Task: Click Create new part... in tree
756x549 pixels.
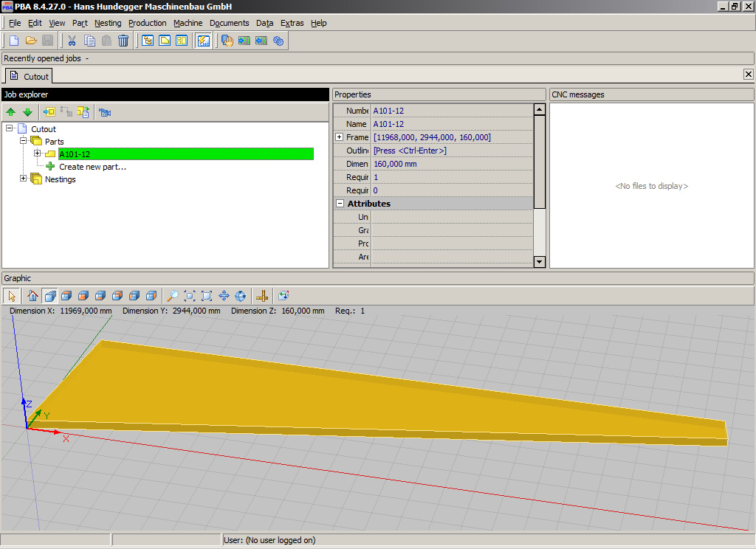Action: (x=92, y=167)
